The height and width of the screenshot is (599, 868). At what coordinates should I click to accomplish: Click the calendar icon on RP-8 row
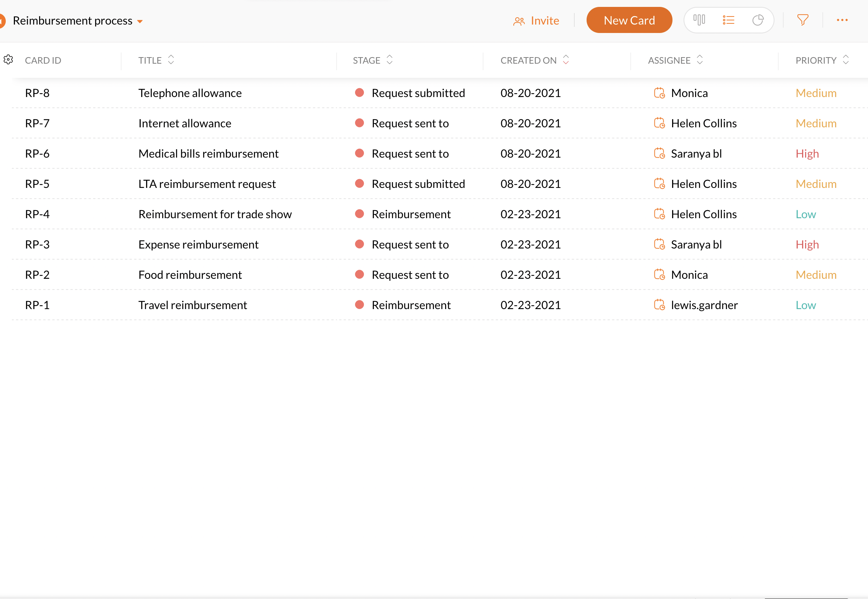[x=659, y=93]
